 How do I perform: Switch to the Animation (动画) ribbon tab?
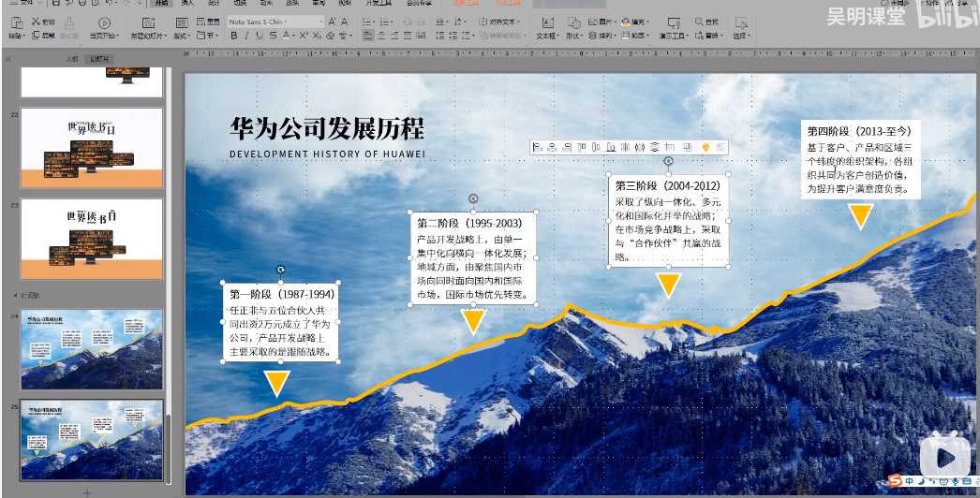(266, 3)
